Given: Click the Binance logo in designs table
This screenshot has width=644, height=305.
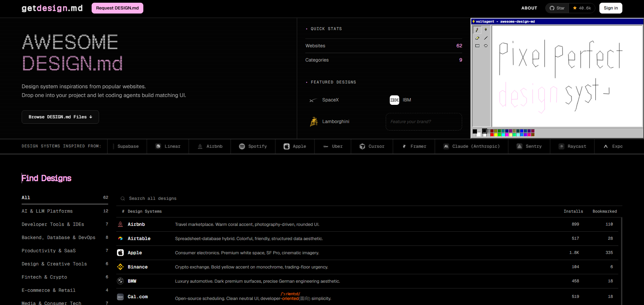Looking at the screenshot, I should tap(120, 267).
